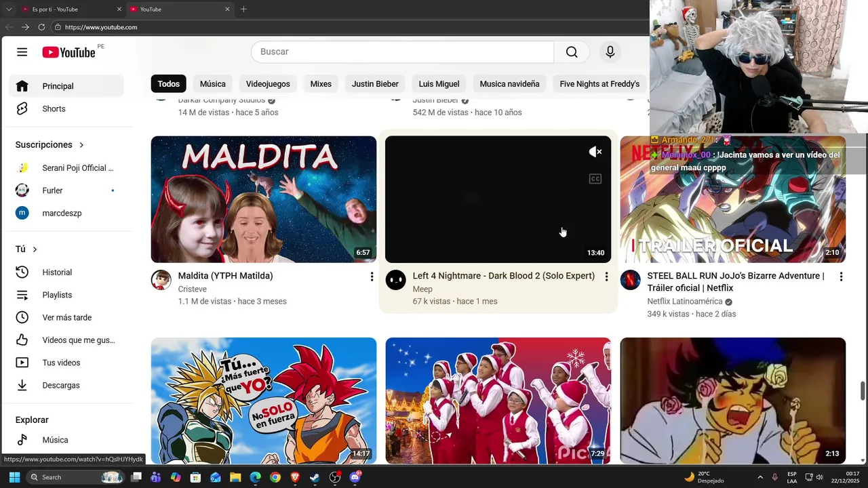Click the search magnifier button
Viewport: 868px width, 488px height.
pyautogui.click(x=572, y=52)
